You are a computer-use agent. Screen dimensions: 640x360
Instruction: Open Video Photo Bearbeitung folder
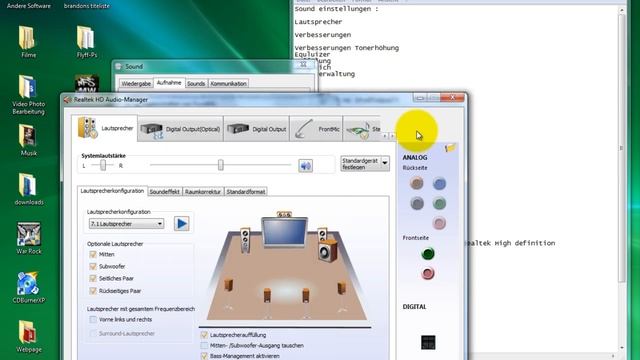[28, 95]
